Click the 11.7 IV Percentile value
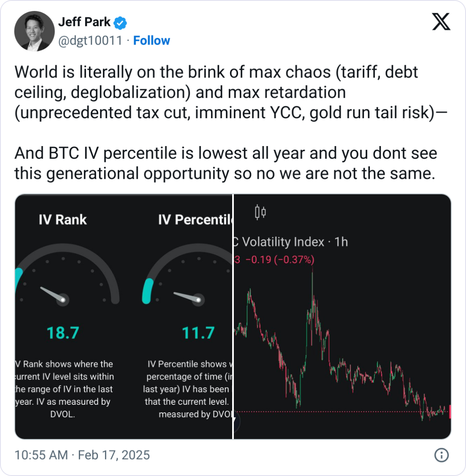 [198, 333]
